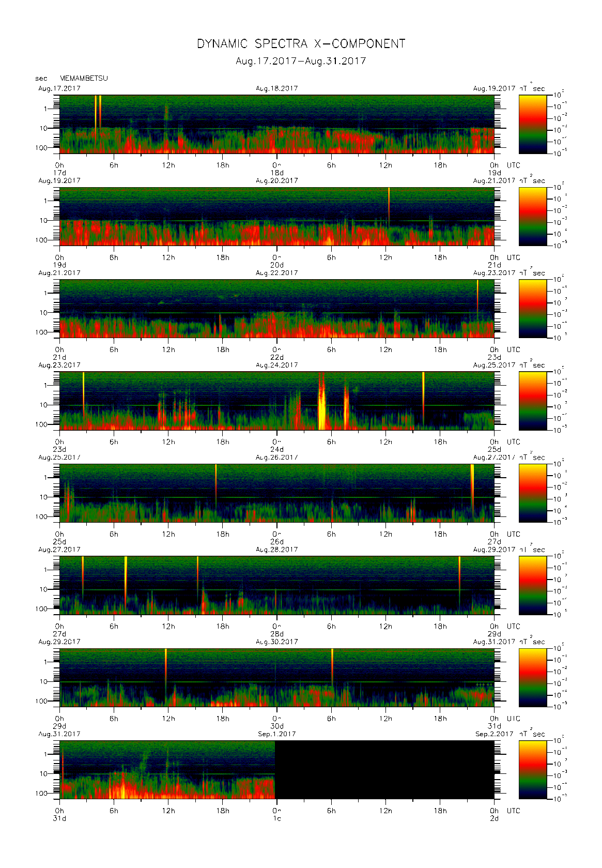Click the title "DYNAMIC SPECTRA X-COMPONENT"
The width and height of the screenshot is (602, 868).
[x=301, y=44]
